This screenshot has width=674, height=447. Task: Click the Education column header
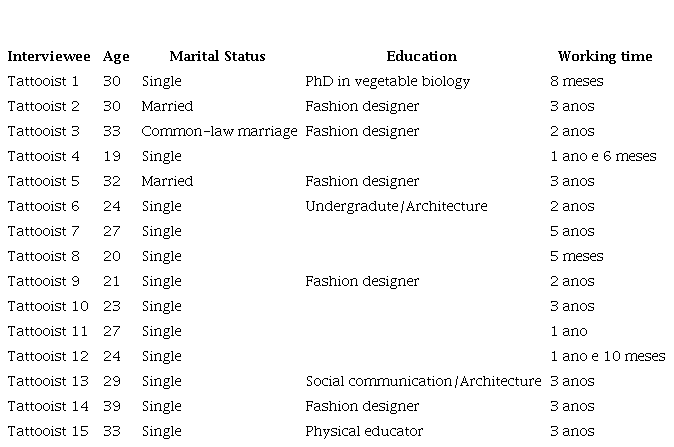click(421, 57)
